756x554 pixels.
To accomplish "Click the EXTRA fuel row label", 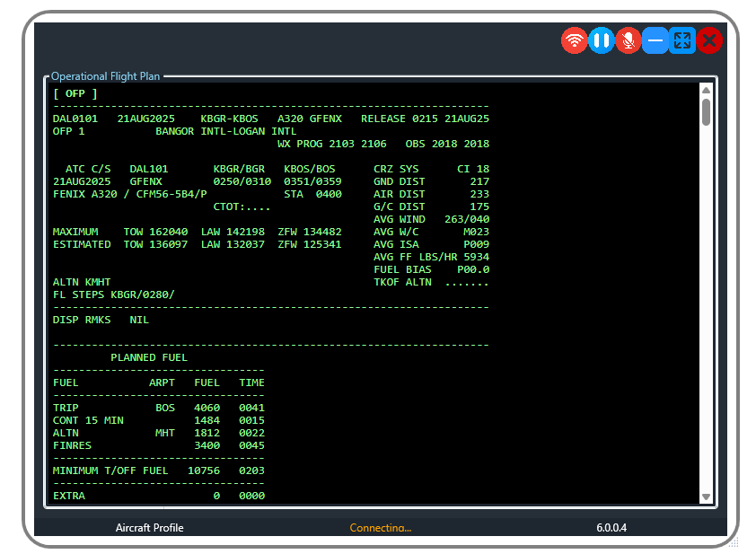I will click(x=69, y=495).
